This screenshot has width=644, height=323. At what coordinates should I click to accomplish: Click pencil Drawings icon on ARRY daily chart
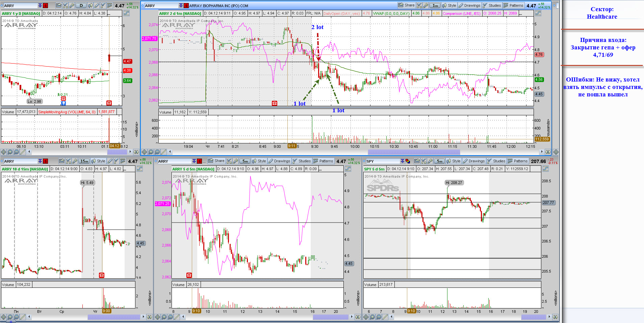[x=97, y=5]
